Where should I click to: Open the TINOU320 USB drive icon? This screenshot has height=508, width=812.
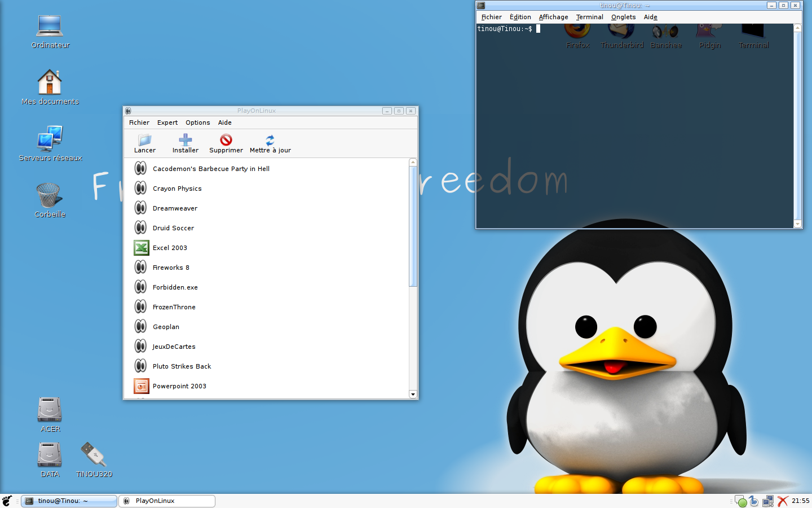(94, 455)
